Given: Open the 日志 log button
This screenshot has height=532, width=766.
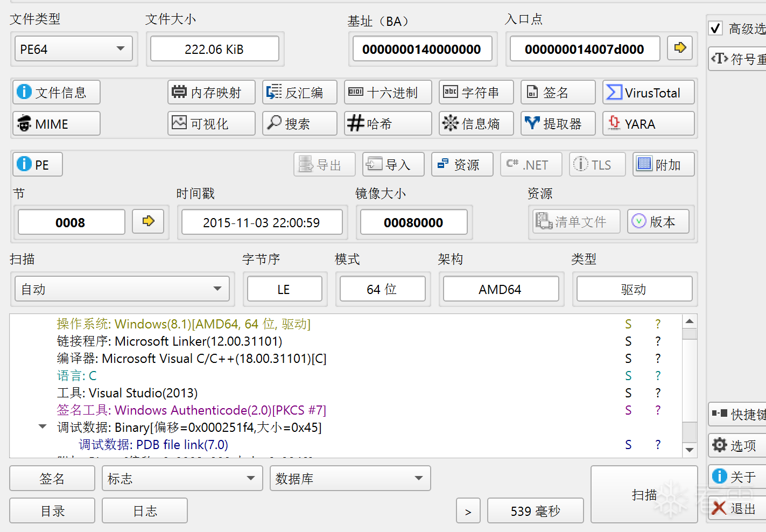Looking at the screenshot, I should click(145, 510).
